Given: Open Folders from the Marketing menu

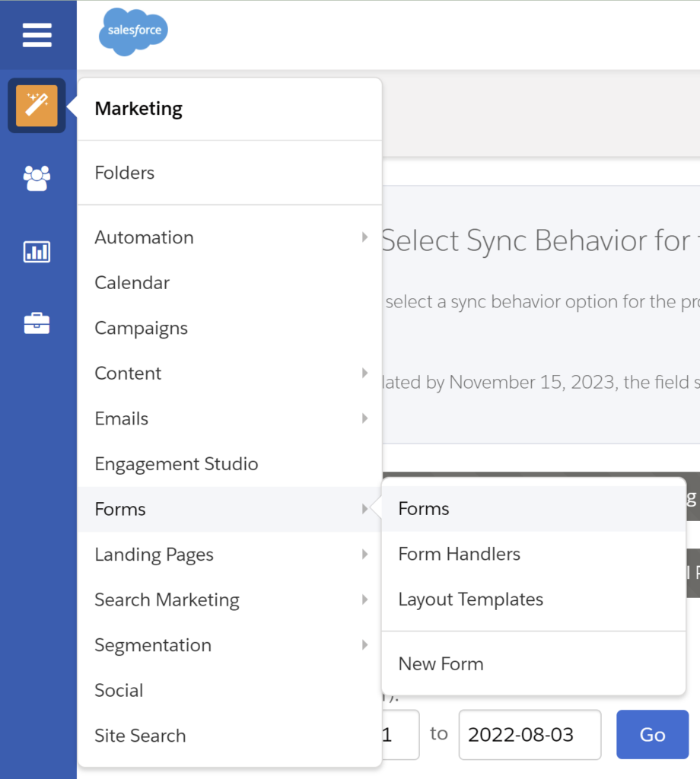Looking at the screenshot, I should 125,173.
